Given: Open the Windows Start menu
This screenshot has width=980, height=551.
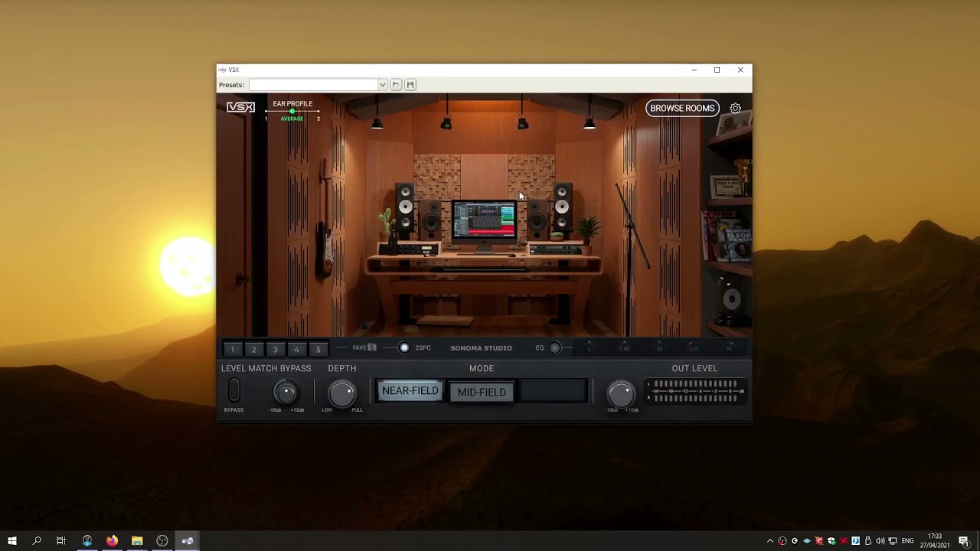Looking at the screenshot, I should [12, 541].
